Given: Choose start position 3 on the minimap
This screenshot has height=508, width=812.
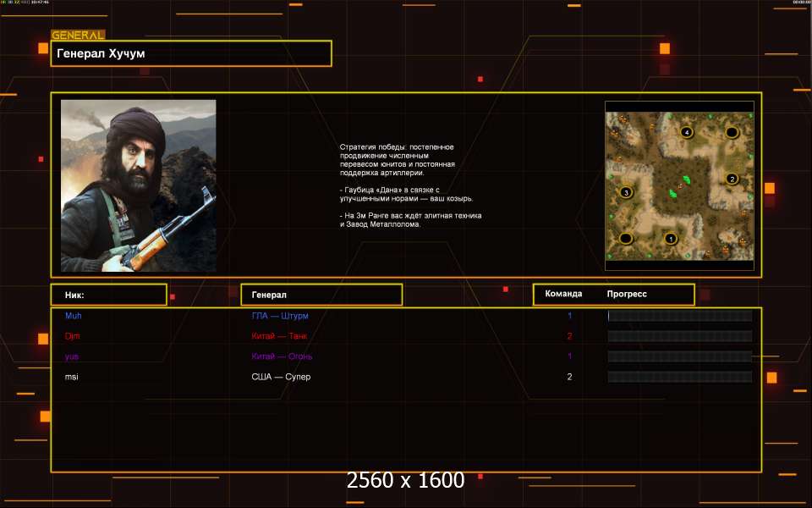Looking at the screenshot, I should (x=626, y=192).
